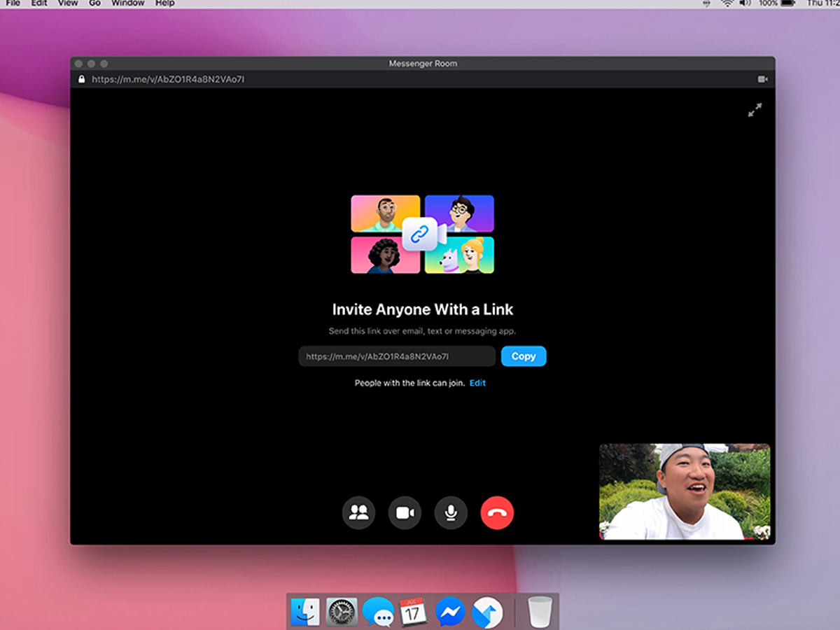Viewport: 840px width, 630px height.
Task: Open the Trash in the Dock
Action: [x=540, y=612]
